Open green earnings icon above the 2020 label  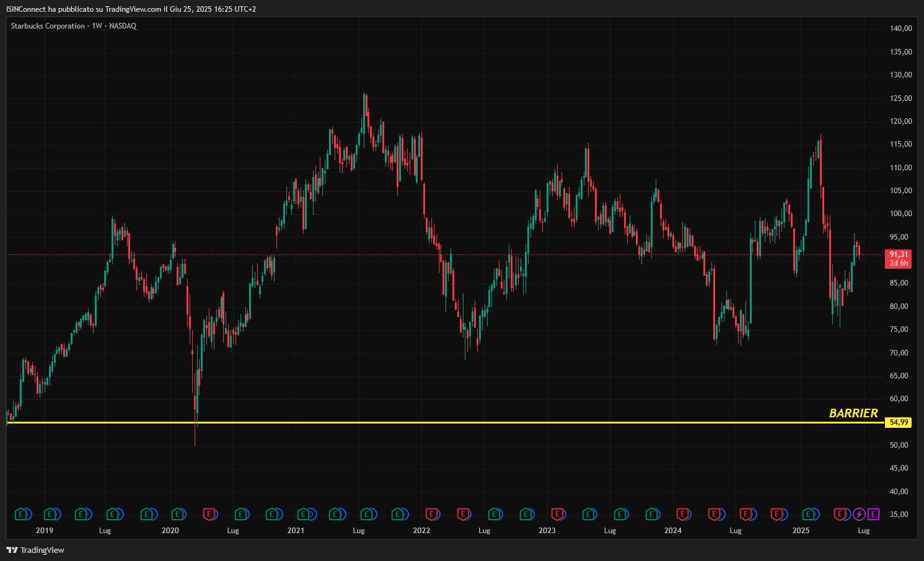(178, 514)
